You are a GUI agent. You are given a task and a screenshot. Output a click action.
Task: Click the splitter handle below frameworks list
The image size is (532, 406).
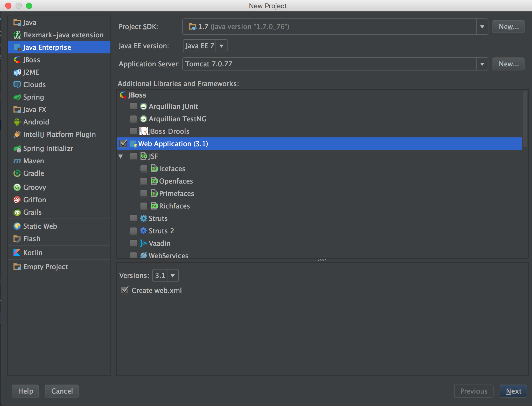pos(322,260)
